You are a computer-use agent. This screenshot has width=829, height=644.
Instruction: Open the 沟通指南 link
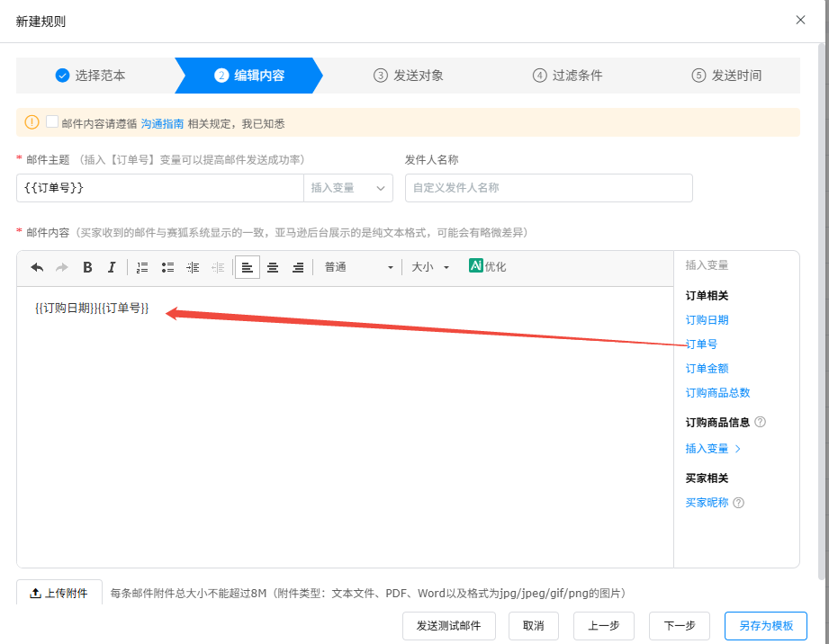(162, 123)
